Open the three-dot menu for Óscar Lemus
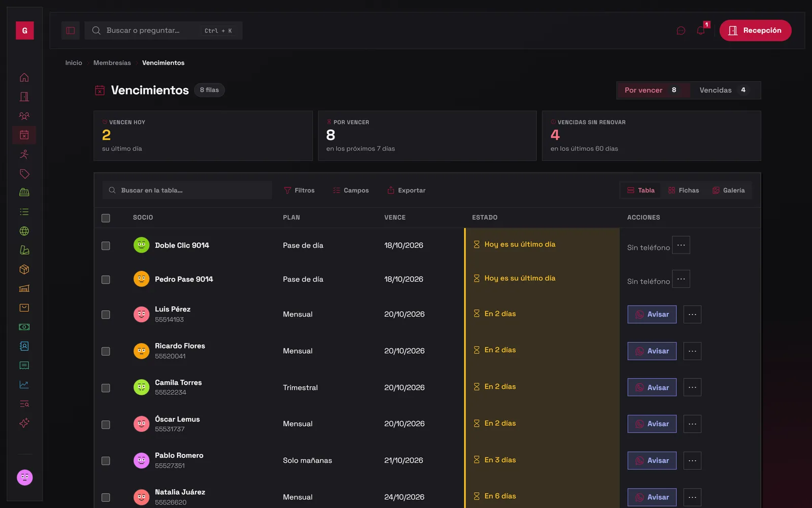The width and height of the screenshot is (812, 508). (x=692, y=424)
